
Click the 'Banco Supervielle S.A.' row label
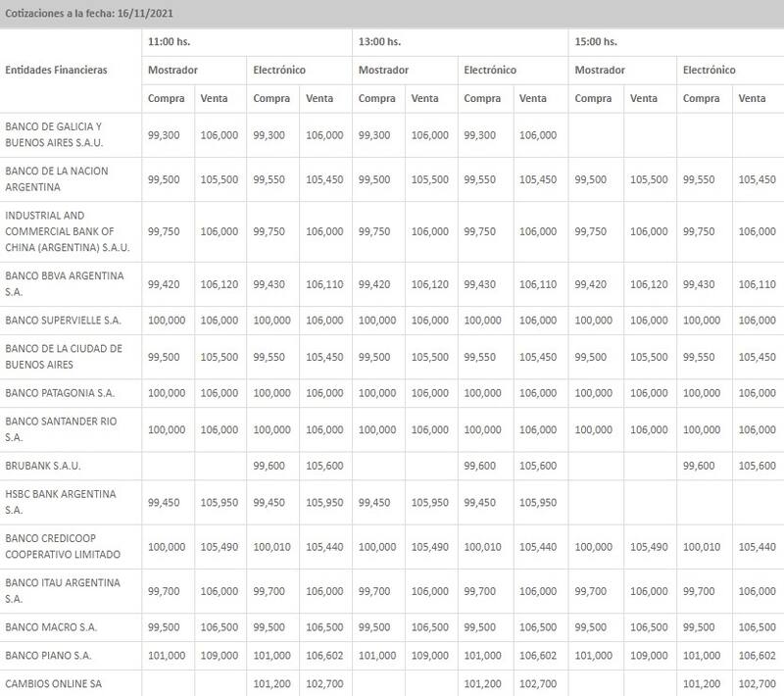pyautogui.click(x=64, y=321)
